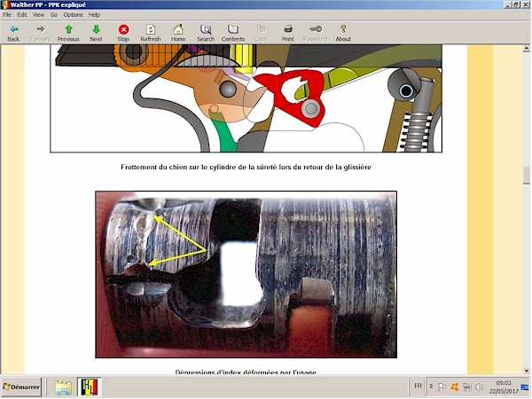Open the Go menu
Image resolution: width=532 pixels, height=399 pixels.
tap(54, 14)
